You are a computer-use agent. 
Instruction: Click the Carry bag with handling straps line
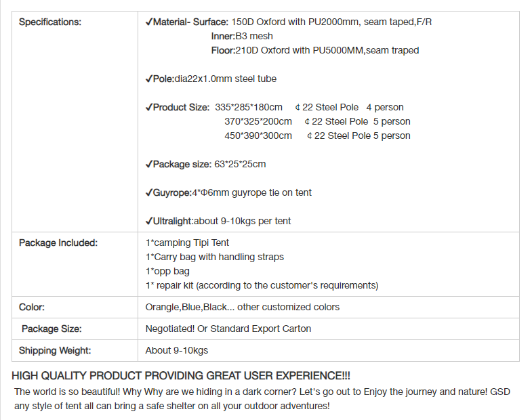(214, 257)
